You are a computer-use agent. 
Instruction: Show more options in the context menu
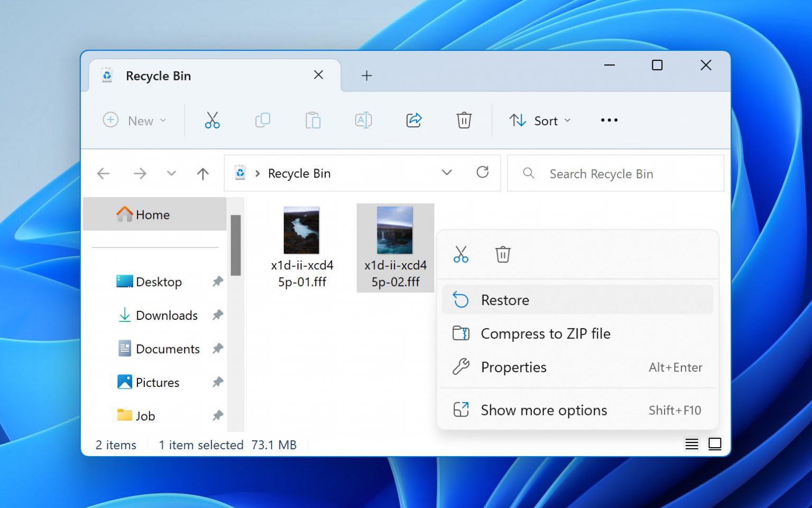(543, 410)
